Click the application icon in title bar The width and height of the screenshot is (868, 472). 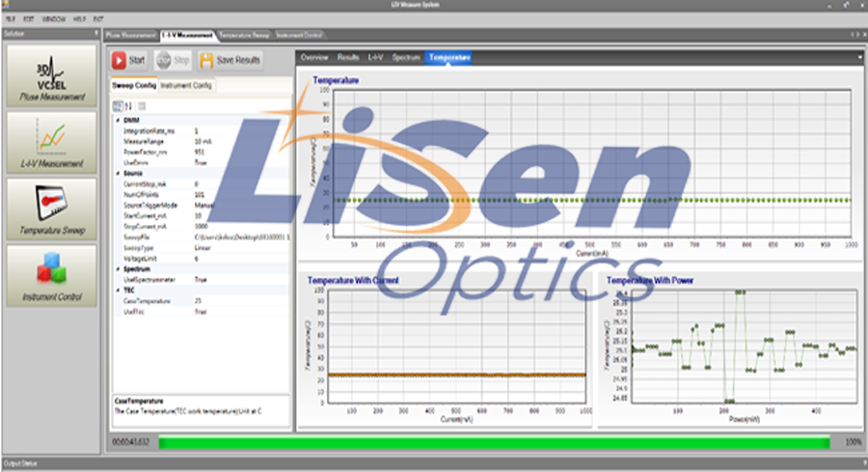pos(6,5)
